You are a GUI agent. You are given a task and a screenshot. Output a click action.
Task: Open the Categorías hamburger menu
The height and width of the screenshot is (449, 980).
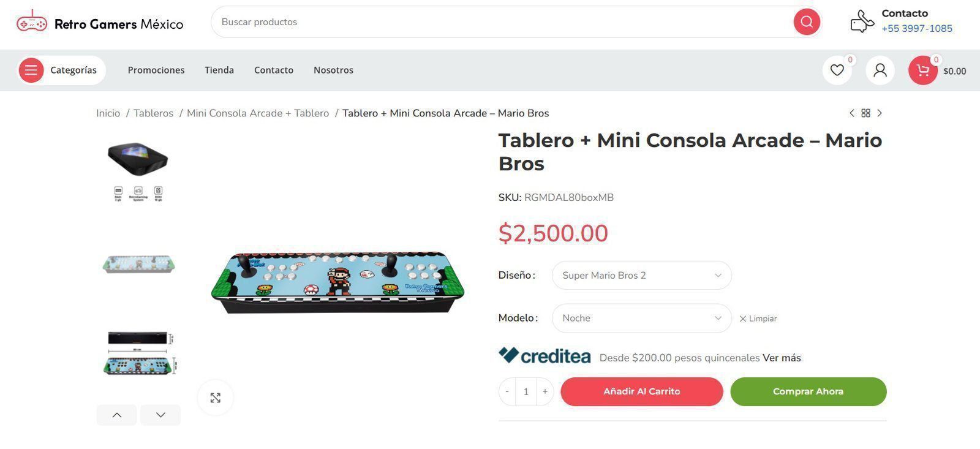pos(31,70)
